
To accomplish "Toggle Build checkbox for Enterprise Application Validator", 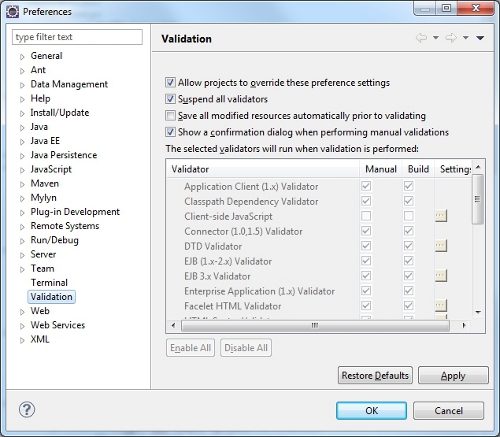I will click(408, 291).
